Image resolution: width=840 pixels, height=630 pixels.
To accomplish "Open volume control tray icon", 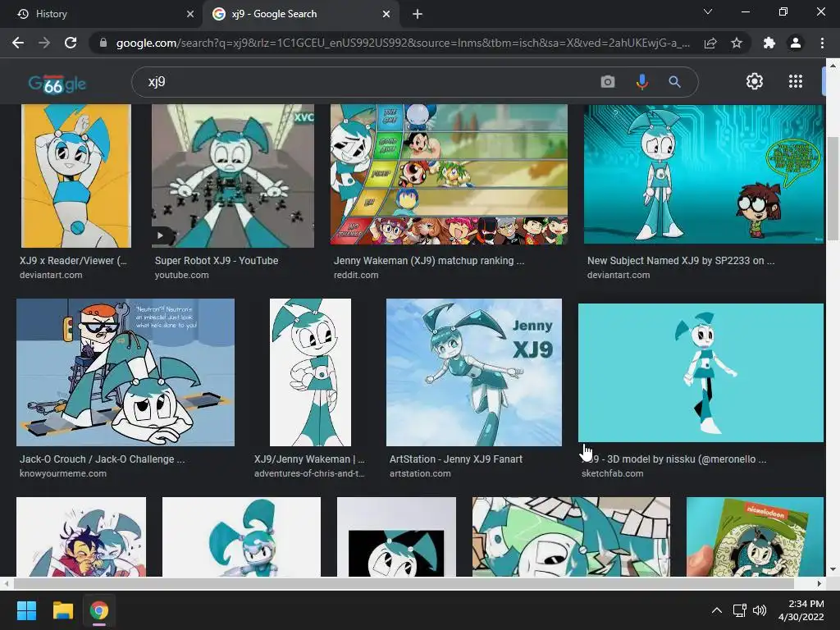I will [x=760, y=610].
